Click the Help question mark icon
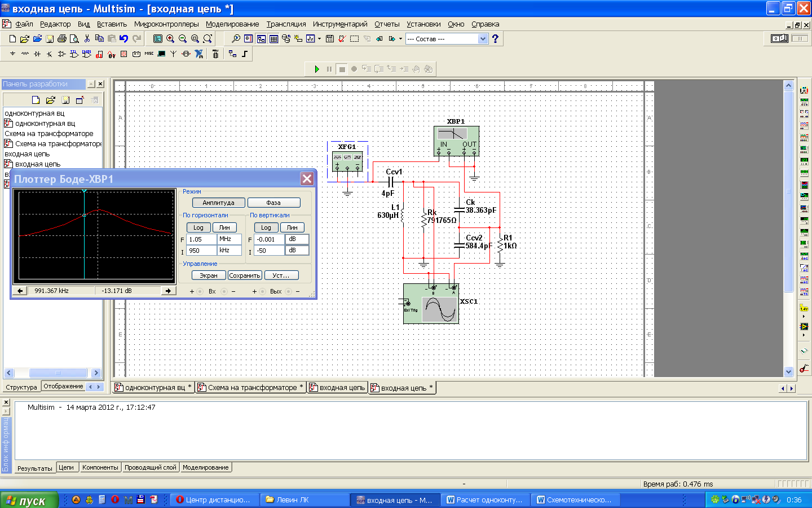Viewport: 812px width, 508px height. [x=495, y=39]
